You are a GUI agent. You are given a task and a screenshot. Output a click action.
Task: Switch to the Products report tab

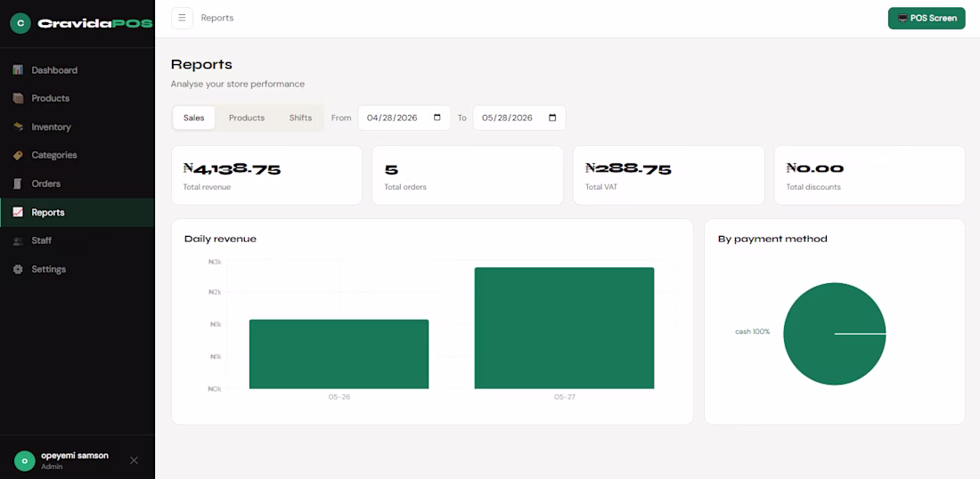247,118
